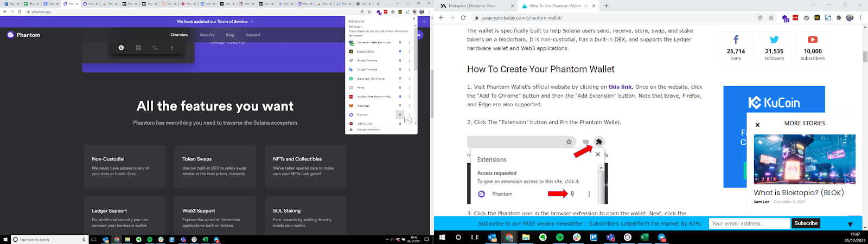Screen dimensions: 868x244
Task: Unpin the LastPass extension
Action: 400,97
